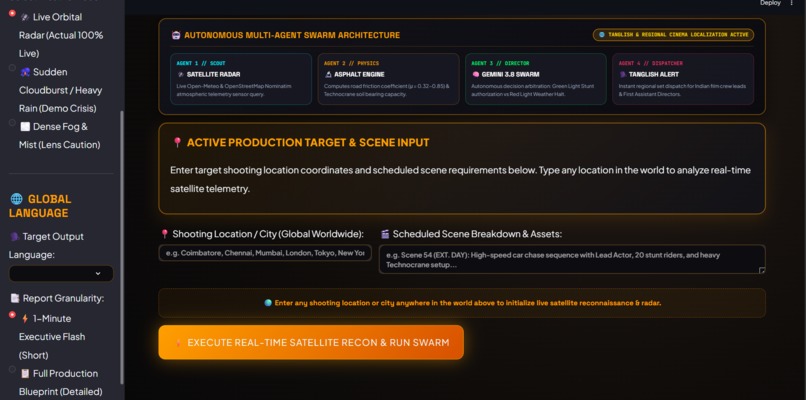Click the Tanglish Alert card title
The image size is (806, 400).
[x=654, y=75]
